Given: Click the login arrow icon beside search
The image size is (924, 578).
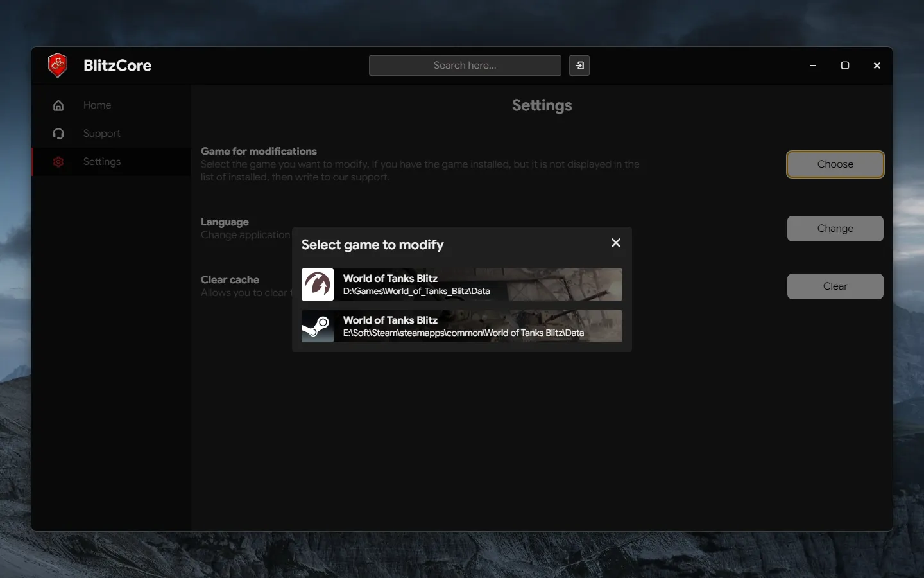Looking at the screenshot, I should click(x=579, y=66).
